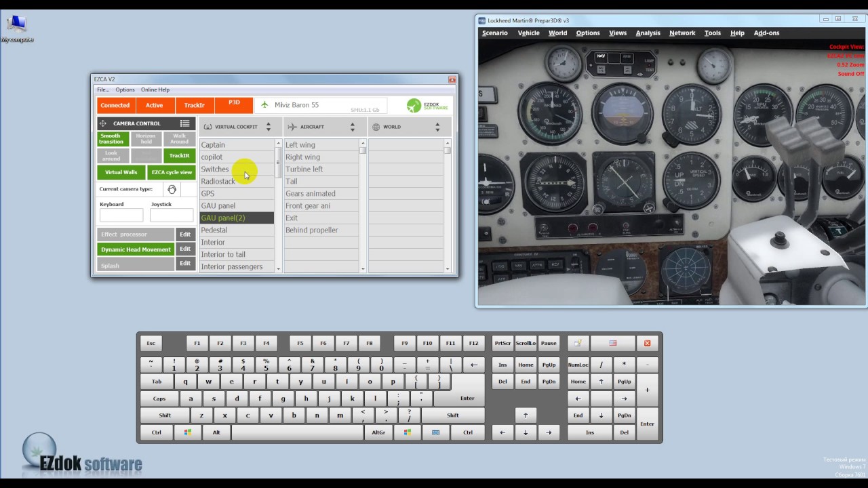Open the EZCA Options menu
Image resolution: width=868 pixels, height=488 pixels.
[x=125, y=89]
